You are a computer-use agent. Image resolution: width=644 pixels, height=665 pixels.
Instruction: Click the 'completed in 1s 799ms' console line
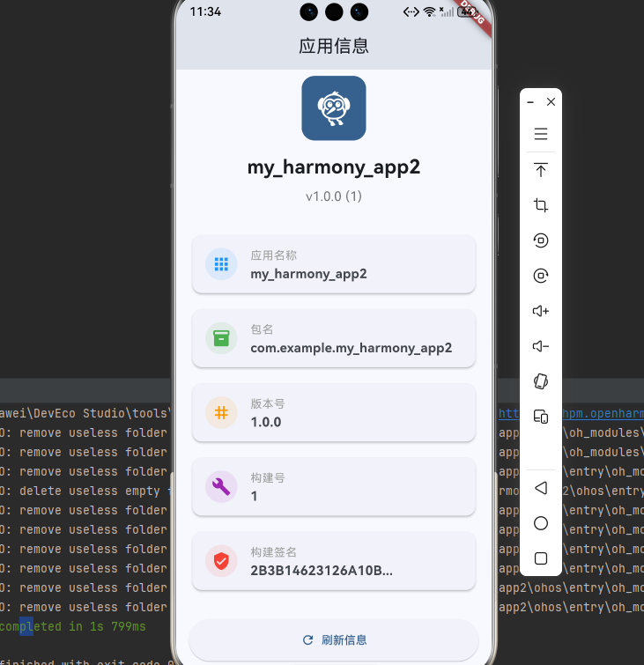72,626
